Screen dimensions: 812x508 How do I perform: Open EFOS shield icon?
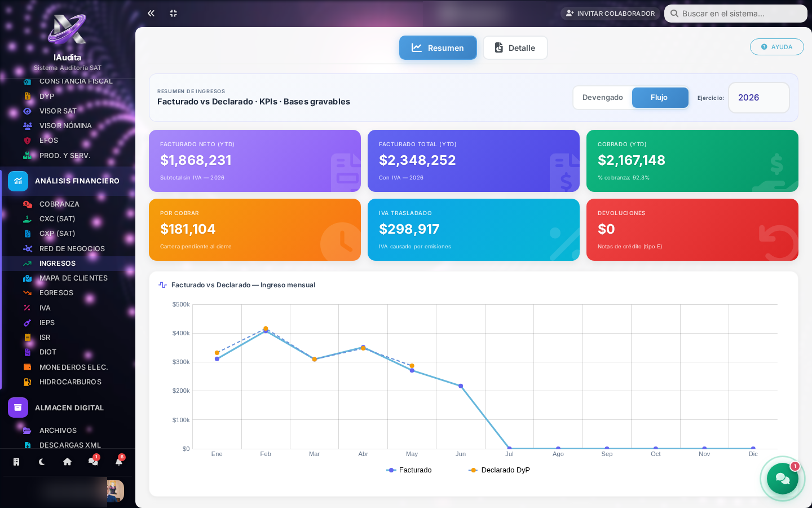(27, 141)
